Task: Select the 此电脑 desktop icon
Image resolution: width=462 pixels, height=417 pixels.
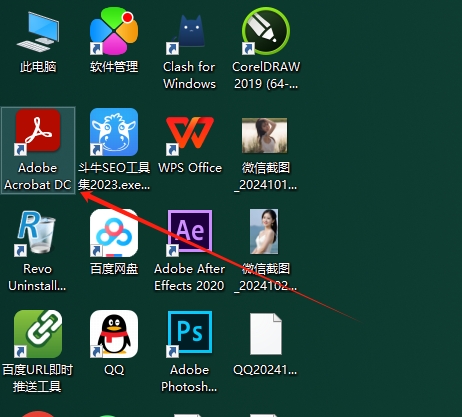Action: tap(38, 32)
